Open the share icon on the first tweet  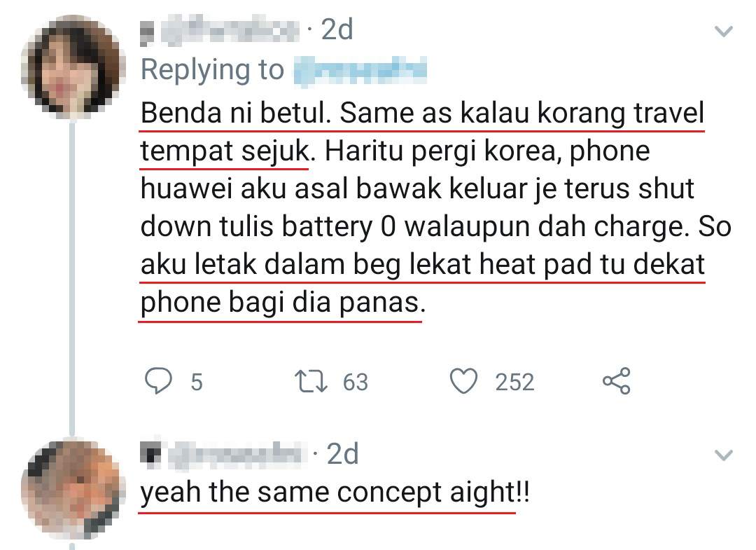coord(617,381)
